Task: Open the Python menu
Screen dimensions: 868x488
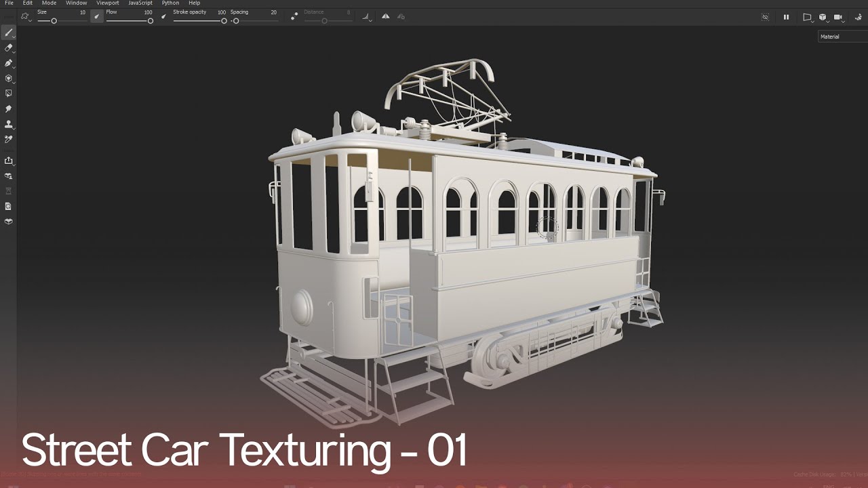Action: click(x=170, y=3)
